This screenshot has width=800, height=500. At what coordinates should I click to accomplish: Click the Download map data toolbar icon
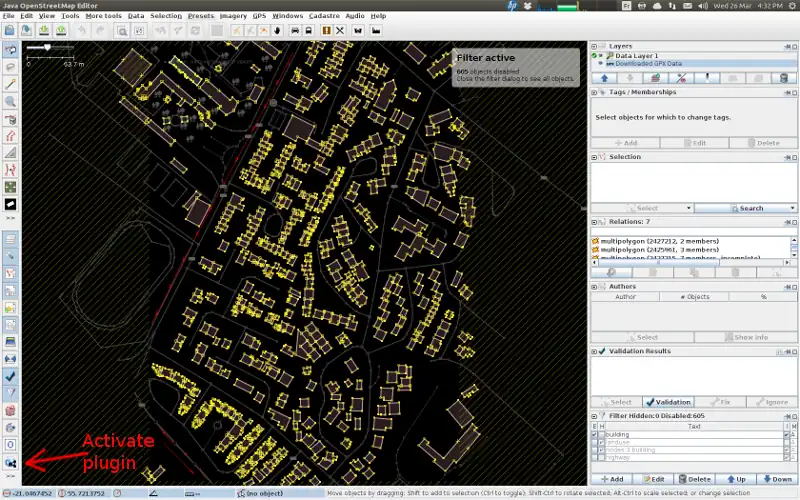(x=43, y=31)
